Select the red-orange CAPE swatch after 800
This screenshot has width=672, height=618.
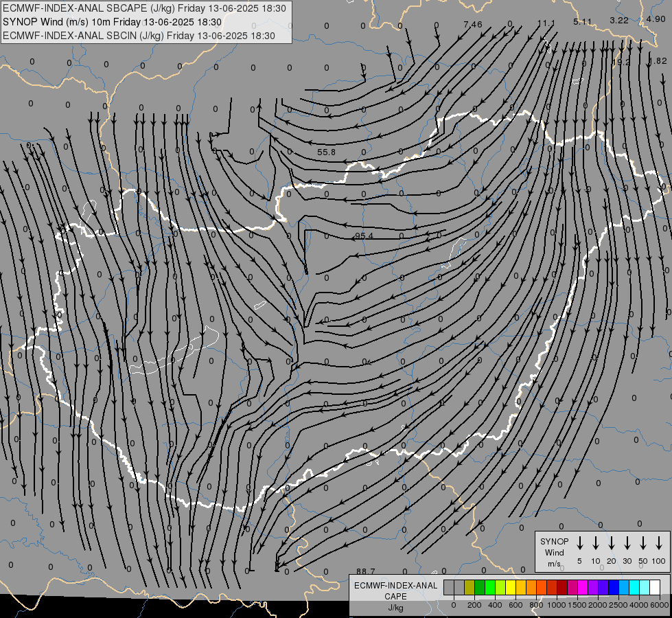(542, 587)
